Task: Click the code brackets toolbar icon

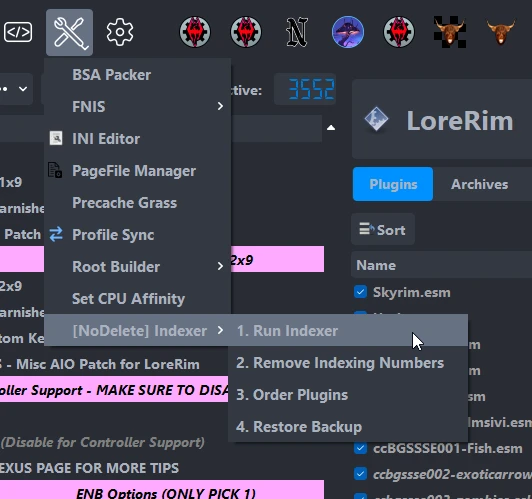Action: pyautogui.click(x=18, y=32)
